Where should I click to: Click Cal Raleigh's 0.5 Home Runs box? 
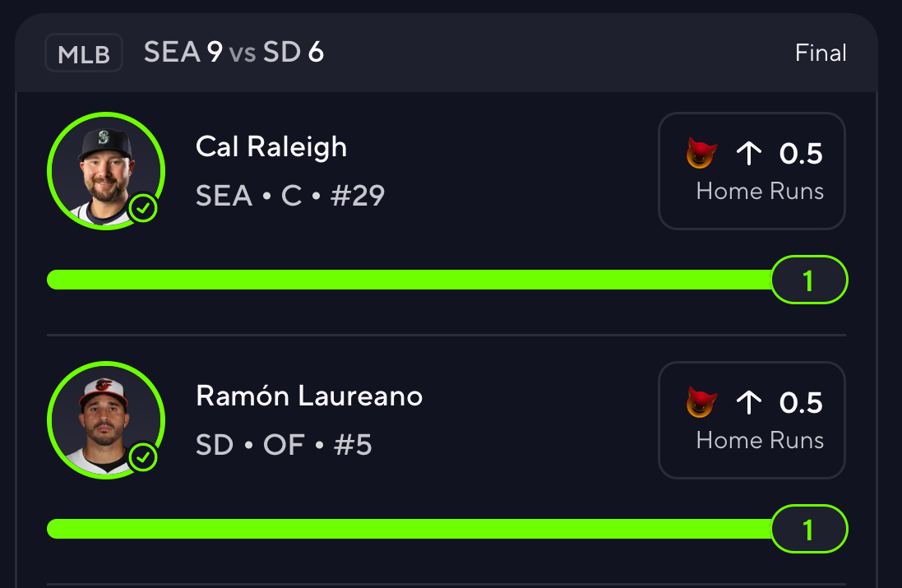pos(752,171)
